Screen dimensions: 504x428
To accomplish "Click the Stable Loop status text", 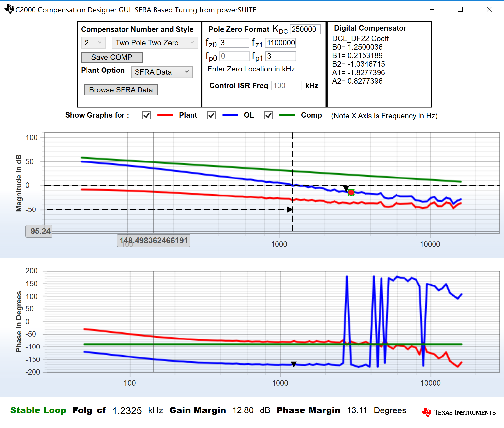I will [x=38, y=410].
